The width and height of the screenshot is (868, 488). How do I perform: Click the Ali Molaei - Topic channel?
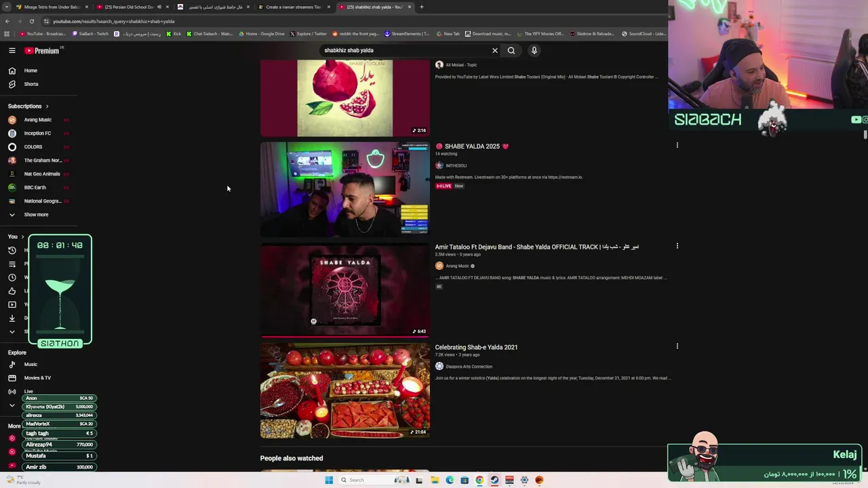(461, 65)
